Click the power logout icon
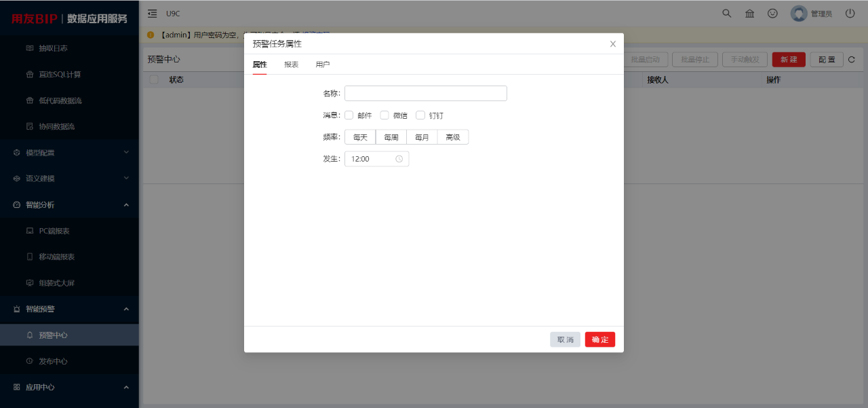Screen dimensions: 868x408 850,13
